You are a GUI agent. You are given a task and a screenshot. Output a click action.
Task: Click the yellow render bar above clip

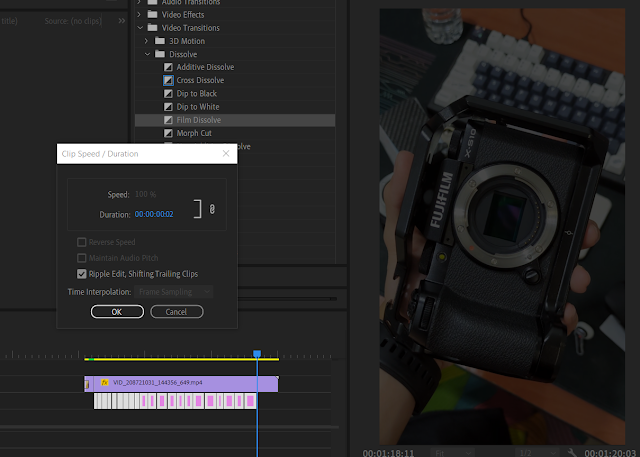point(182,359)
